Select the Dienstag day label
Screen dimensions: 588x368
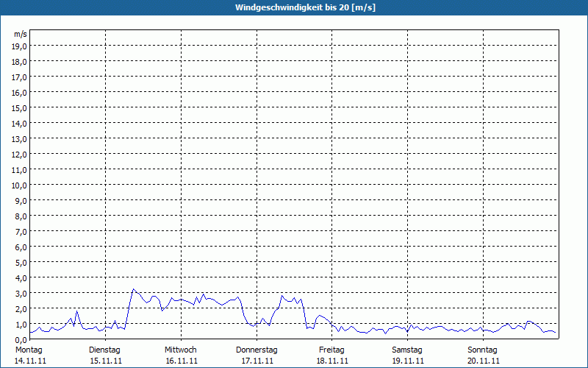pos(104,350)
